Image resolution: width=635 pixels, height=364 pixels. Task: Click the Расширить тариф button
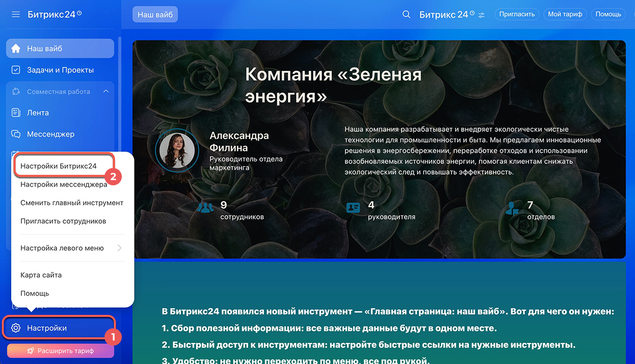tap(60, 351)
